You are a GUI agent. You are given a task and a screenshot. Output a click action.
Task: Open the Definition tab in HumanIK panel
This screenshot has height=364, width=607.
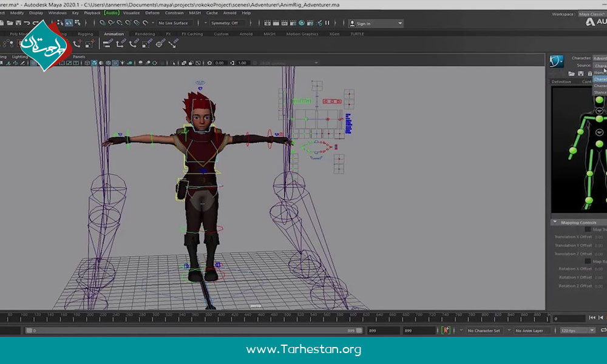point(561,82)
